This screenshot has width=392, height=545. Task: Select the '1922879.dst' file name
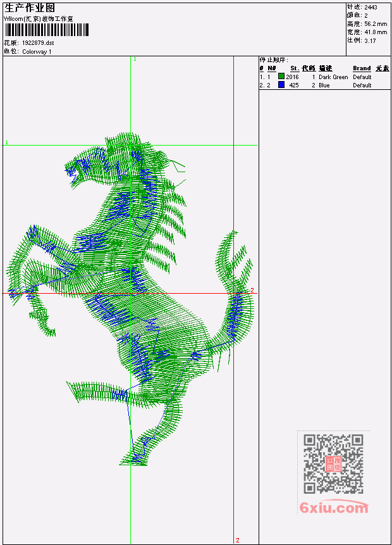point(38,43)
